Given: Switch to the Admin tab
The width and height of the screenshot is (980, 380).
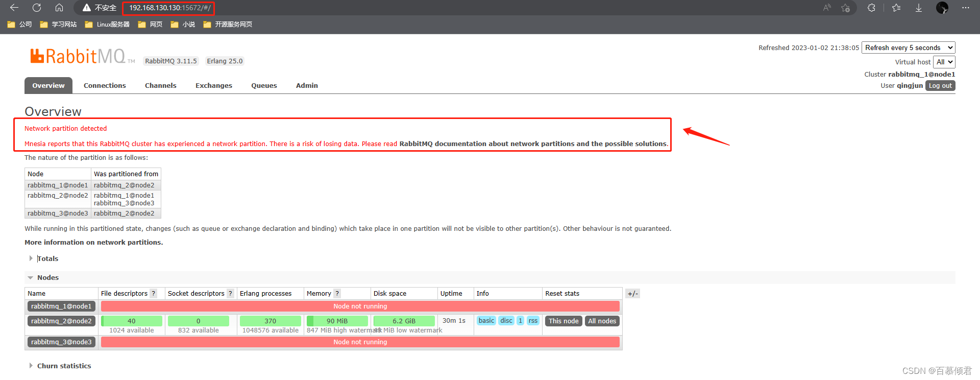Looking at the screenshot, I should click(307, 85).
